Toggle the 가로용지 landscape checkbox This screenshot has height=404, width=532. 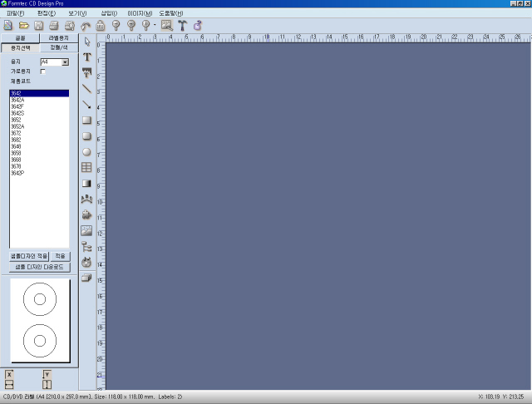tap(43, 71)
